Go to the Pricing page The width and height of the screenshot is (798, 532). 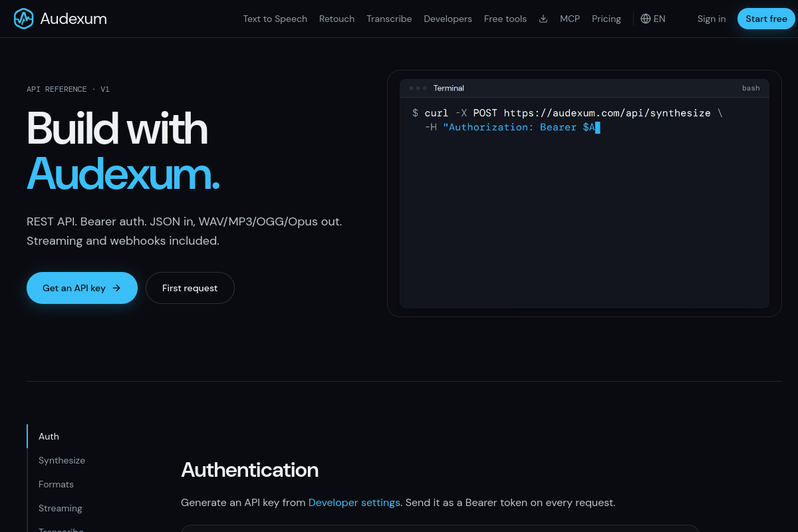click(x=606, y=19)
